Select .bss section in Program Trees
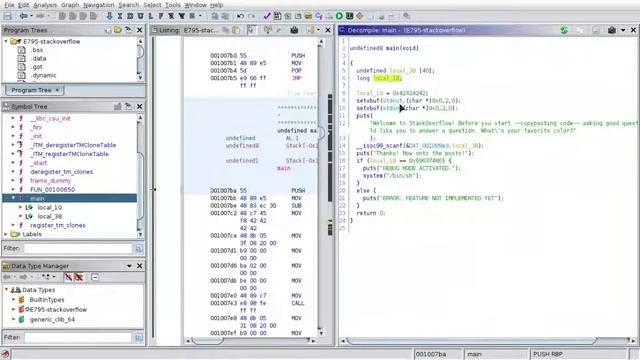Viewport: 640px width, 360px height. pyautogui.click(x=37, y=50)
